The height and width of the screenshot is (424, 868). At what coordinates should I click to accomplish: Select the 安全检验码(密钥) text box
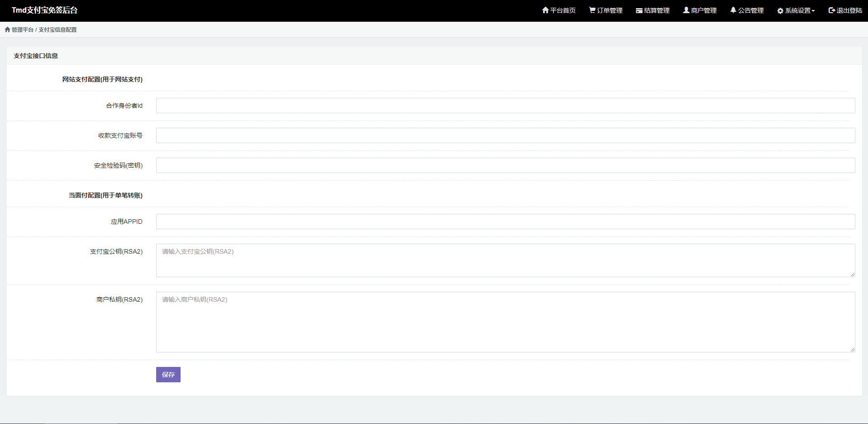505,165
